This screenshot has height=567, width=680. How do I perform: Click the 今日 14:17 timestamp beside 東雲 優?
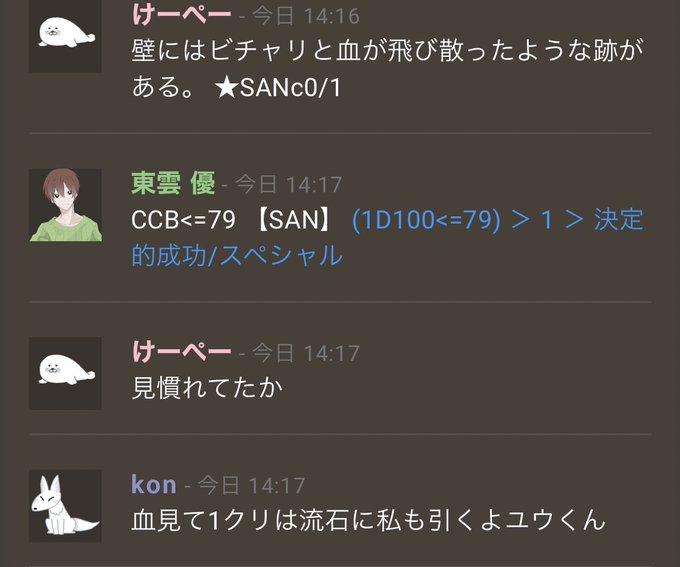point(289,185)
